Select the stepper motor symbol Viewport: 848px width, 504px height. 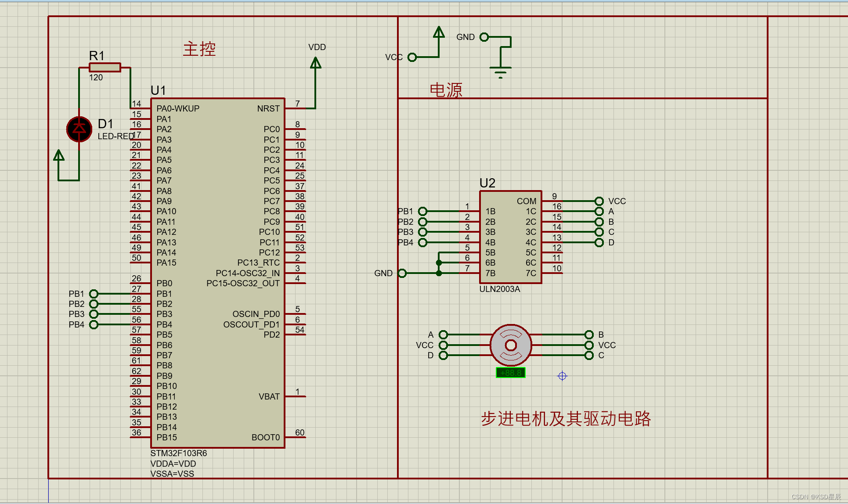coord(511,345)
